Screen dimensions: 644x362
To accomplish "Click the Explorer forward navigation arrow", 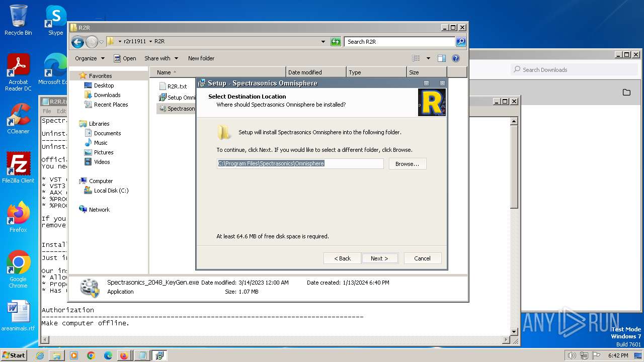I will tap(92, 42).
